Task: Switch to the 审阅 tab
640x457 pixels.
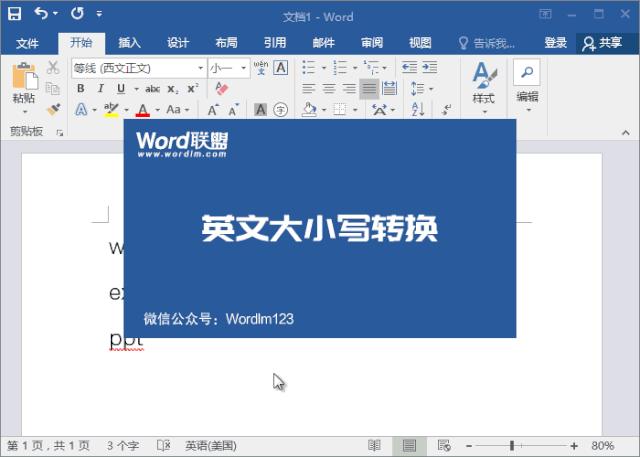Action: pyautogui.click(x=372, y=42)
